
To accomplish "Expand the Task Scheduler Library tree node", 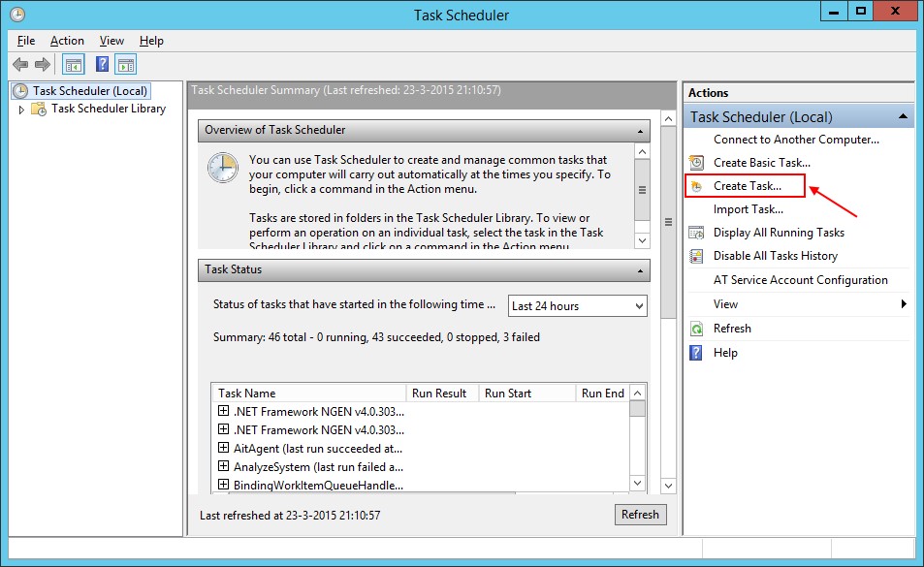I will pyautogui.click(x=22, y=110).
